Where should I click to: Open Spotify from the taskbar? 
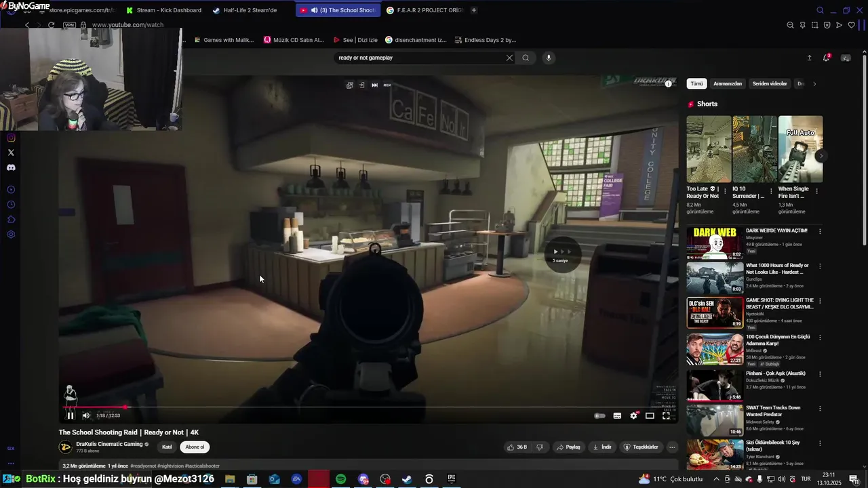pyautogui.click(x=340, y=479)
